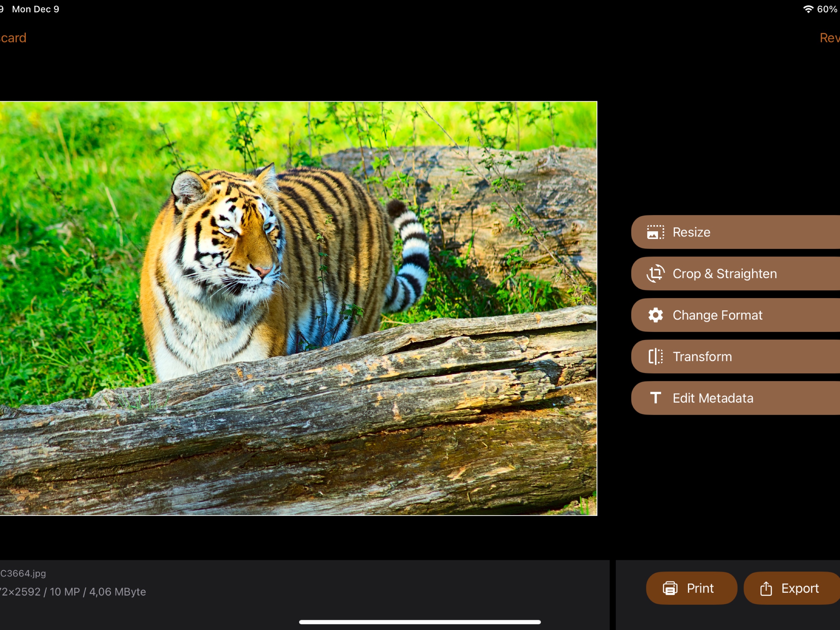The width and height of the screenshot is (840, 630).
Task: Click the gear icon next to Change Format
Action: point(656,315)
